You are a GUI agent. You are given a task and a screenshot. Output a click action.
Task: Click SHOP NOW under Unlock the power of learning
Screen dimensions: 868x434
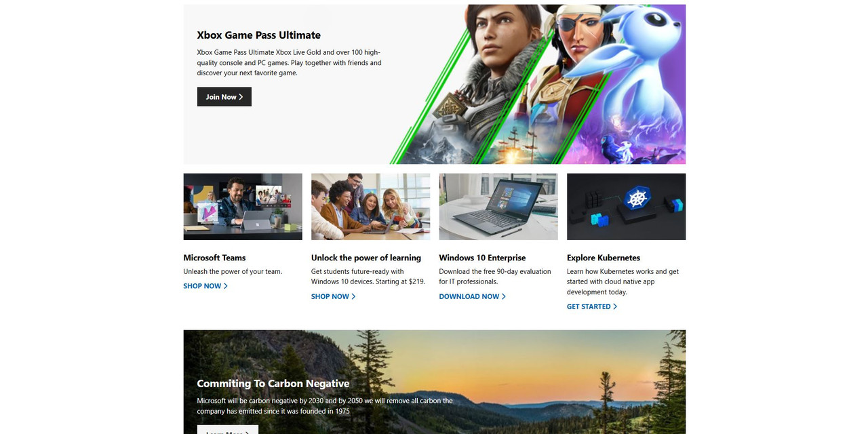(334, 296)
